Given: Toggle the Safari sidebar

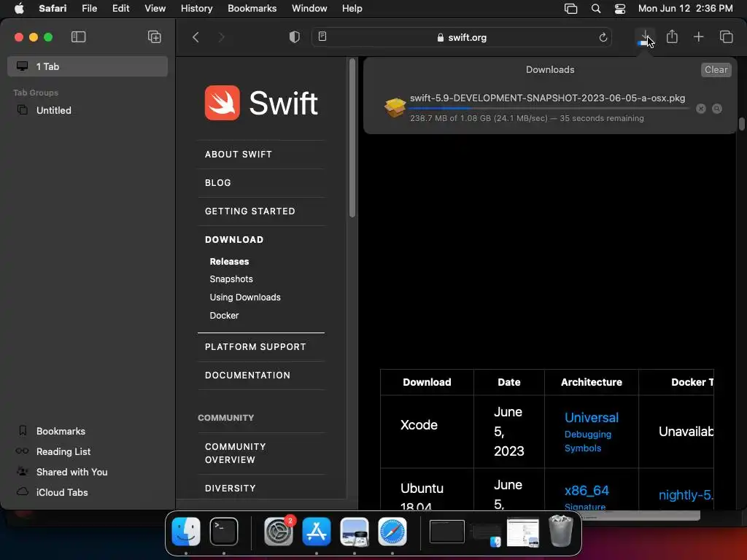Looking at the screenshot, I should tap(78, 36).
